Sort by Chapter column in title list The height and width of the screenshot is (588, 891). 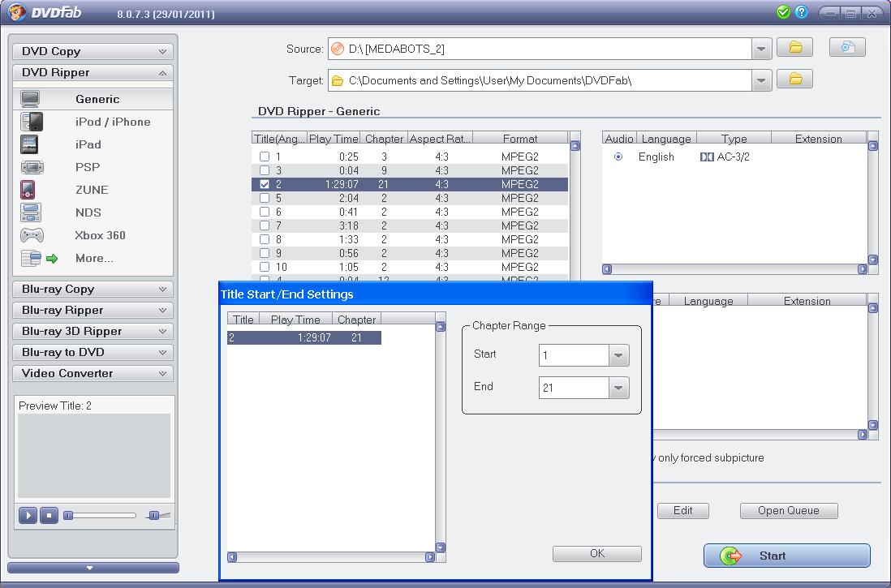coord(384,138)
